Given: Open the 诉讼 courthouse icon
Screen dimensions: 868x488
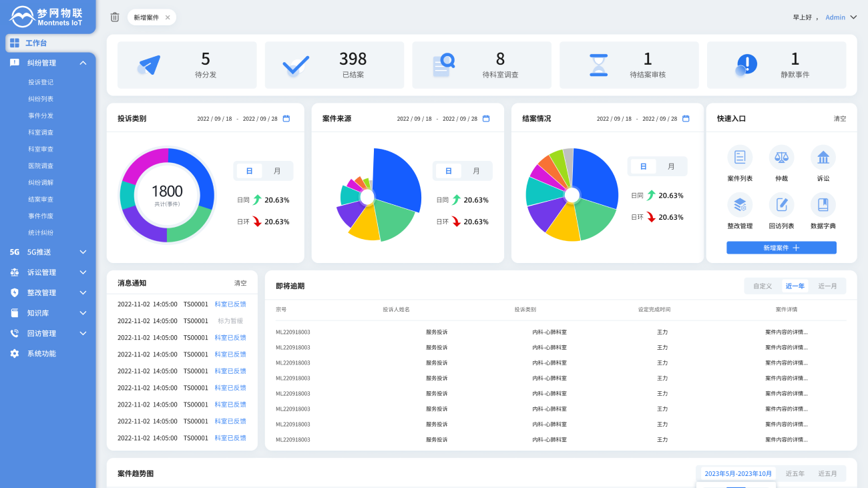Looking at the screenshot, I should click(823, 158).
